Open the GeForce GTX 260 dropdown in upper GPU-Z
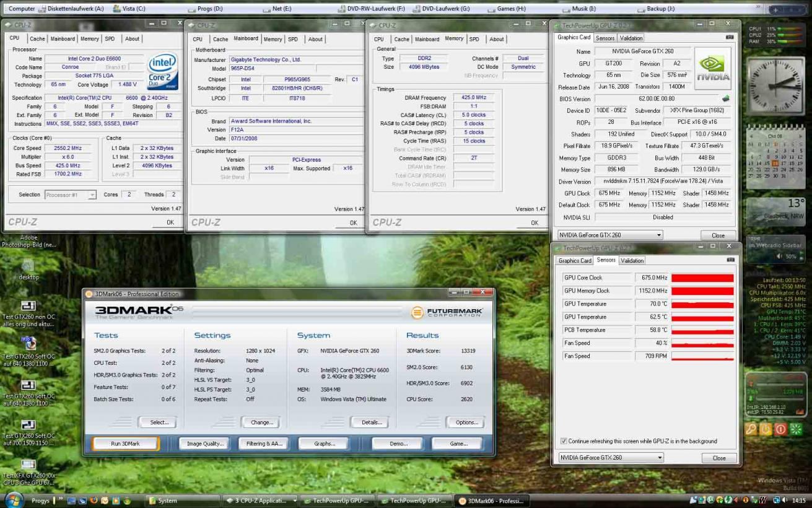Image resolution: width=812 pixels, height=508 pixels. [610, 235]
